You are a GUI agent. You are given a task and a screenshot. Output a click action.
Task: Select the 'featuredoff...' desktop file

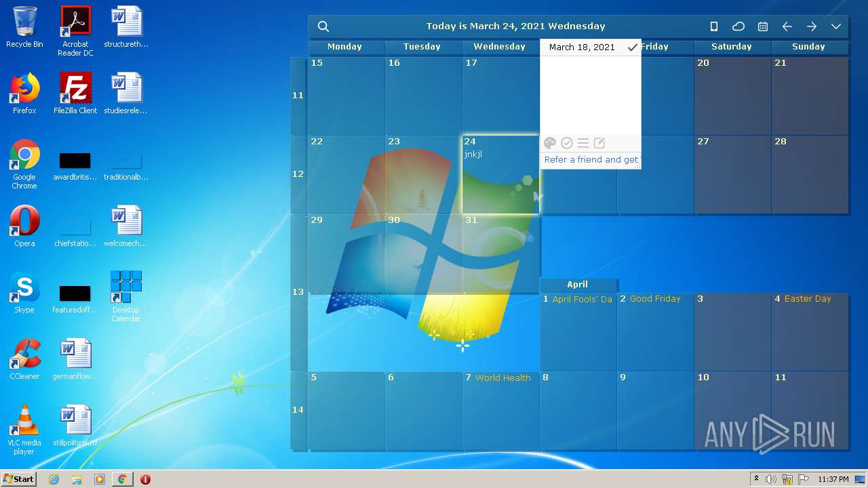75,298
